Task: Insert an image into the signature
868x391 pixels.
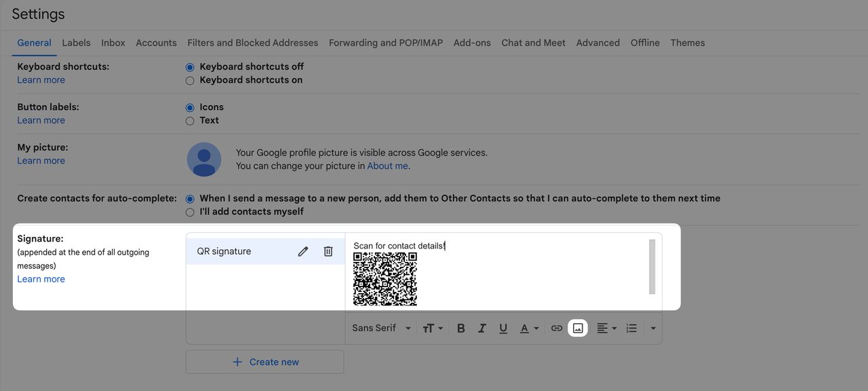Action: tap(578, 328)
